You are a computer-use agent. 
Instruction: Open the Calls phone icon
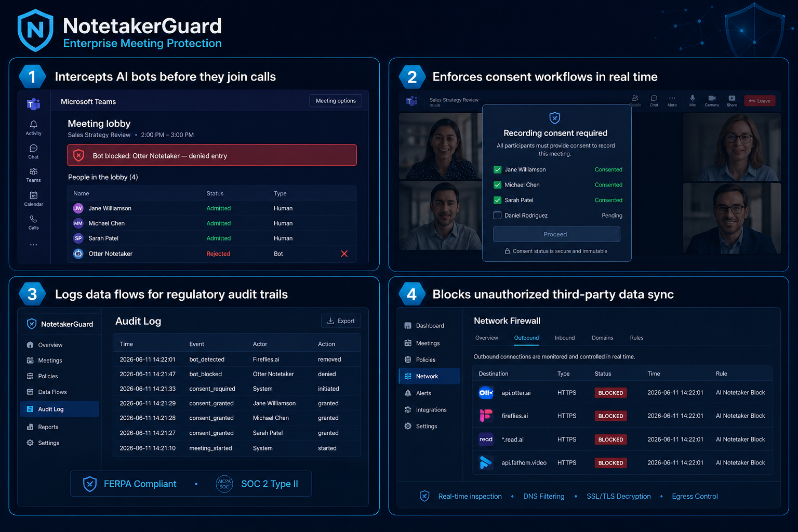pyautogui.click(x=33, y=219)
